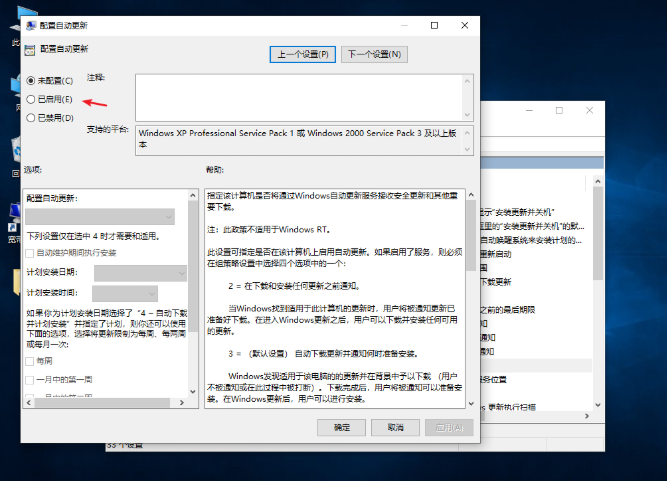667x481 pixels.
Task: Click the background window vertical scrollbar thumb
Action: 598,233
